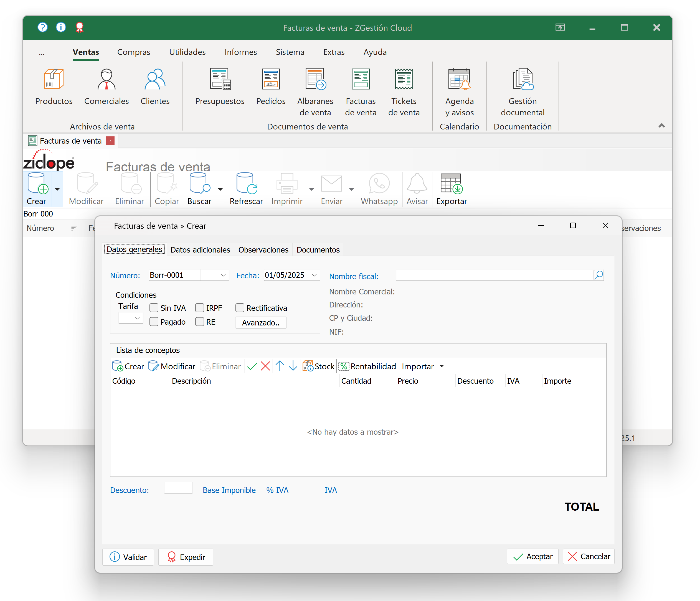Switch to Documentos tab
The width and height of the screenshot is (700, 601).
pos(318,249)
